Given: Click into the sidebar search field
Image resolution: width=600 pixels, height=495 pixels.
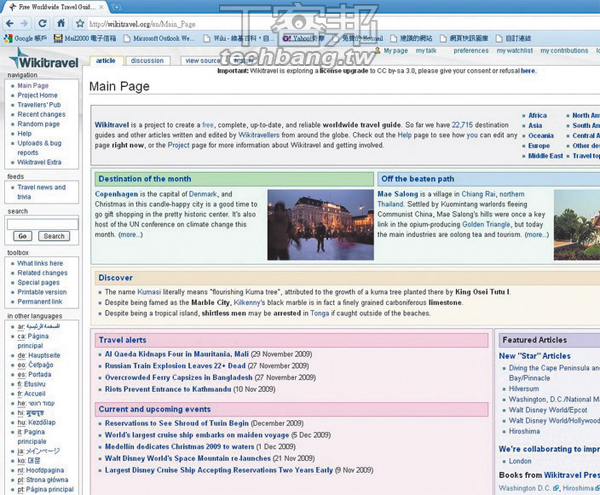Looking at the screenshot, I should click(x=38, y=223).
